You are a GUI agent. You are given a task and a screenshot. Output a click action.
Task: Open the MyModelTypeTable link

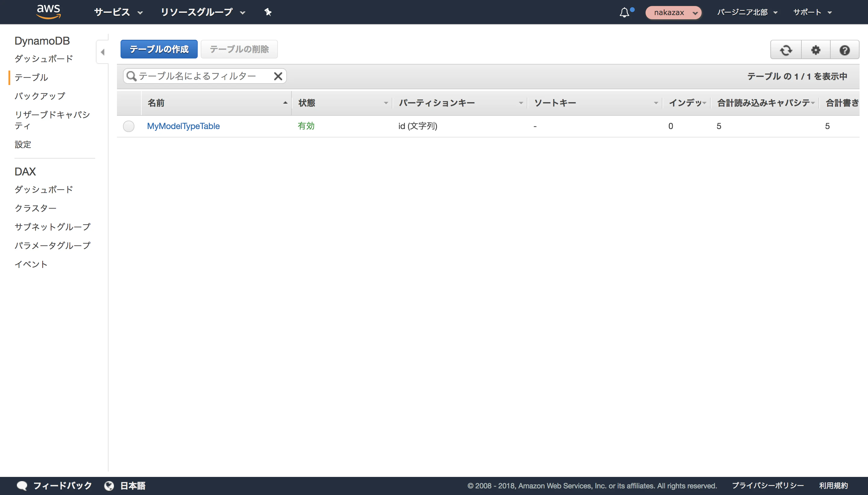pyautogui.click(x=184, y=126)
